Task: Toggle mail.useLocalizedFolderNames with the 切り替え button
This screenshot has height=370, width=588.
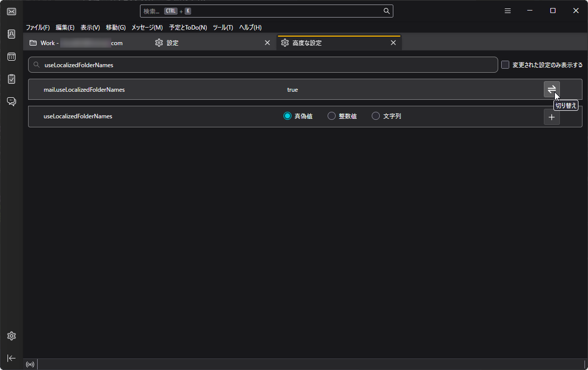Action: 551,89
